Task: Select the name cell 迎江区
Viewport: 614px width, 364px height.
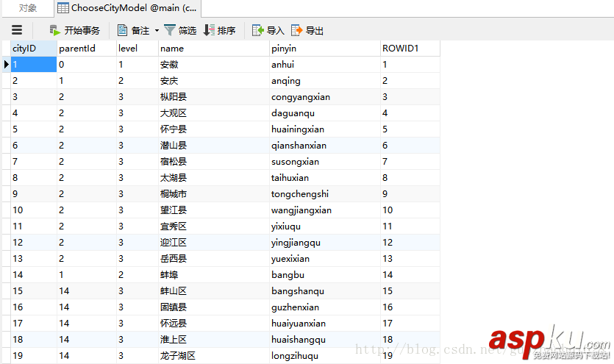Action: pyautogui.click(x=214, y=242)
